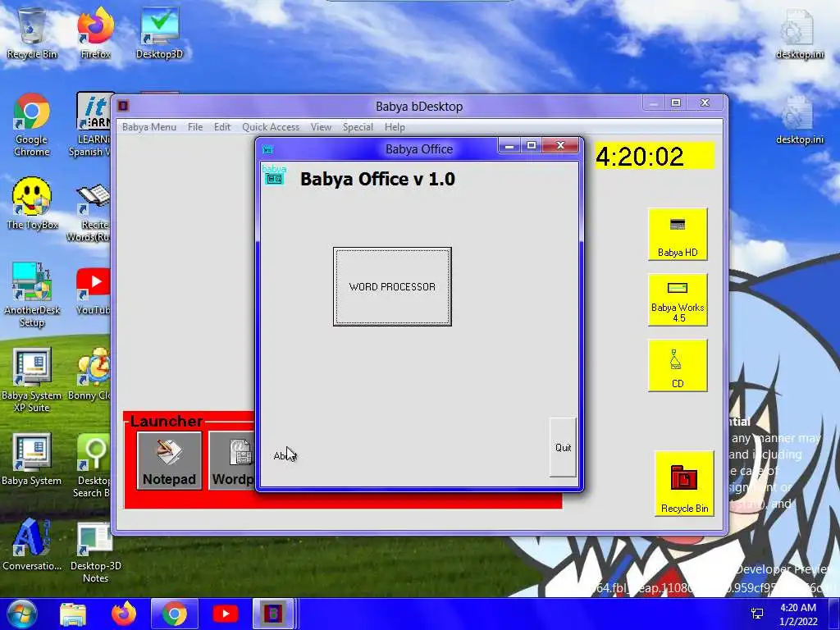Open the lower desktop.ini file icon
840x630 pixels.
point(799,120)
